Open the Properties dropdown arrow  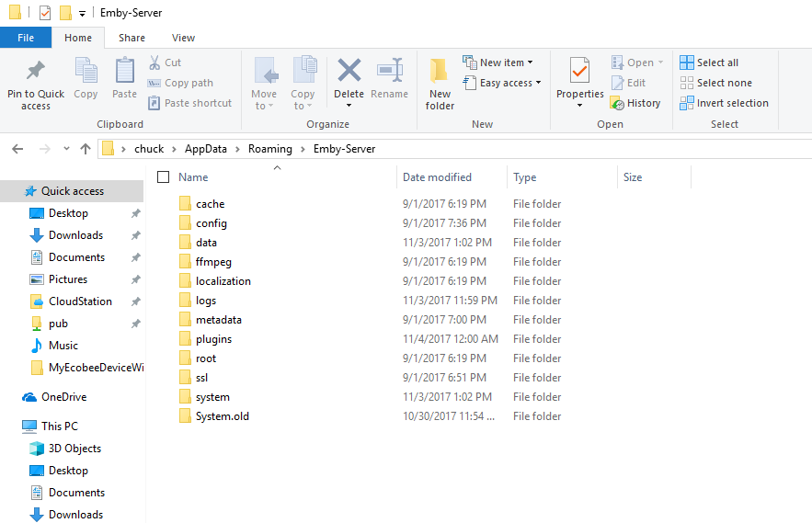tap(579, 106)
